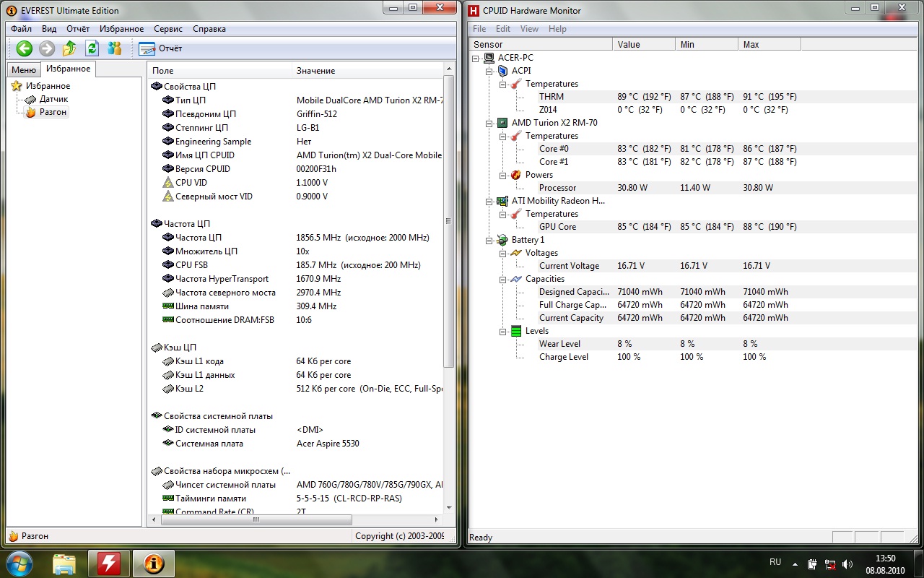Select the Датчик sensor item in favorites

click(x=53, y=99)
